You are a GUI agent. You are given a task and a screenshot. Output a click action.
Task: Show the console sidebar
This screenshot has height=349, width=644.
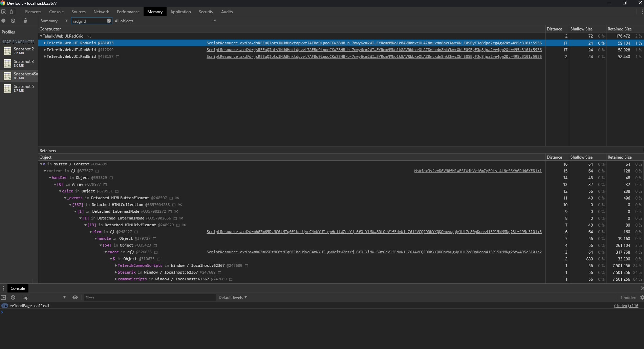[3, 297]
